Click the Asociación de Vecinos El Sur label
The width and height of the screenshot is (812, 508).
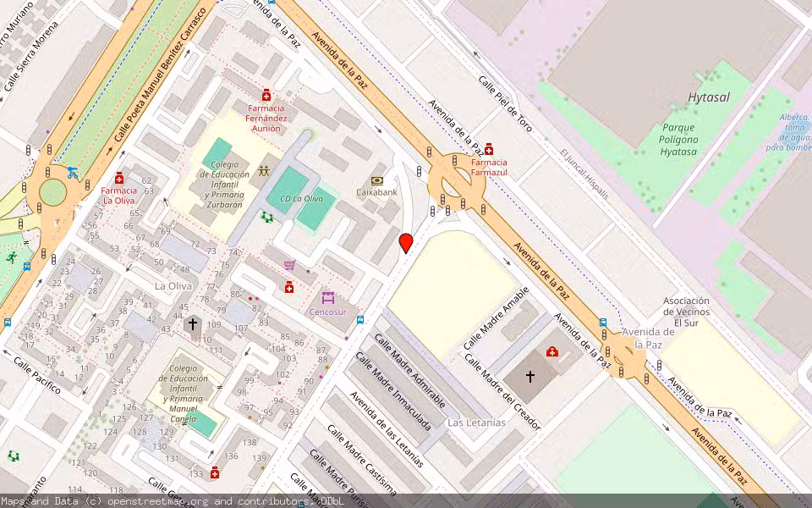point(686,312)
